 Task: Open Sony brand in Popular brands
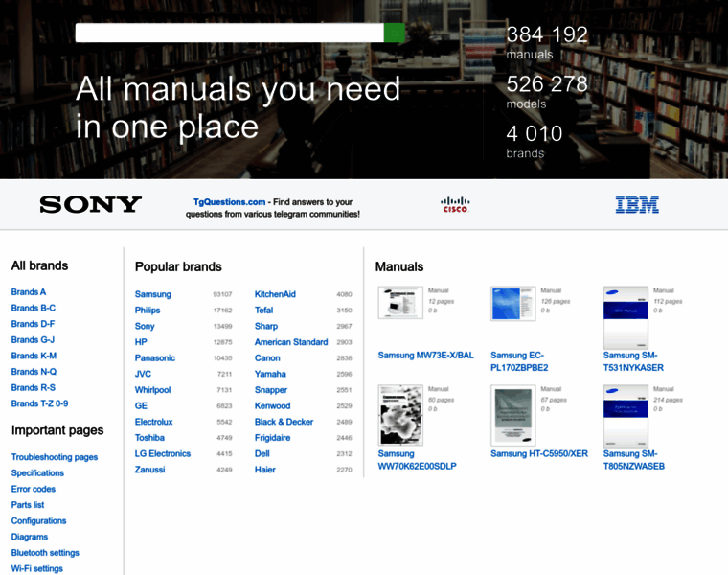(145, 326)
